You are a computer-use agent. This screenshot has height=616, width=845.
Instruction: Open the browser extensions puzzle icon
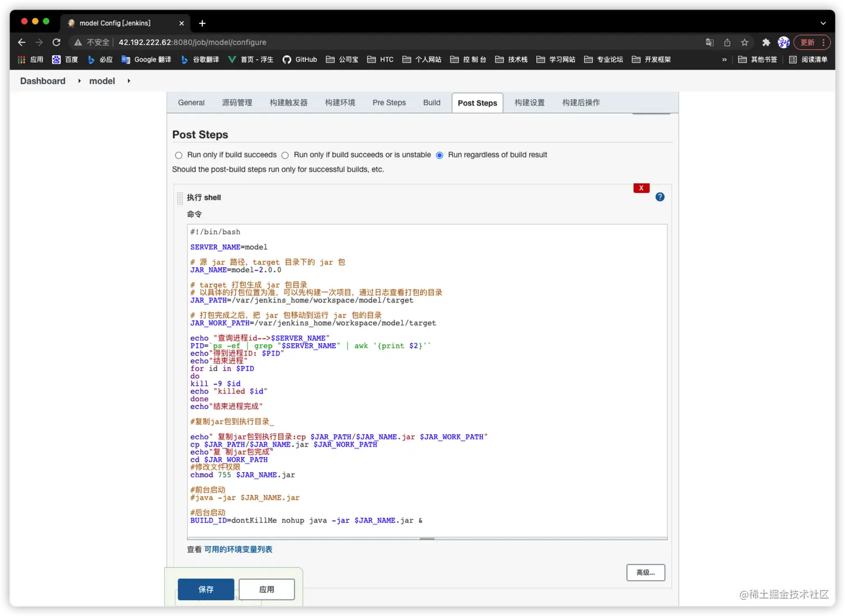pyautogui.click(x=766, y=42)
